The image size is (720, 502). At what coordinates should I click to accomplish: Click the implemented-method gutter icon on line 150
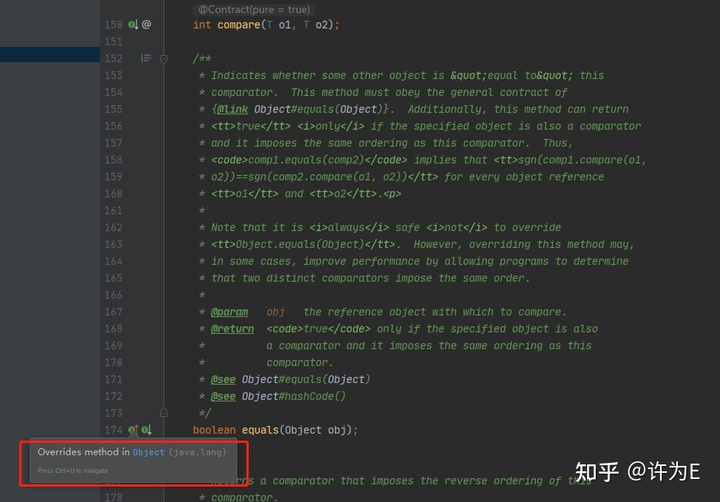click(133, 24)
